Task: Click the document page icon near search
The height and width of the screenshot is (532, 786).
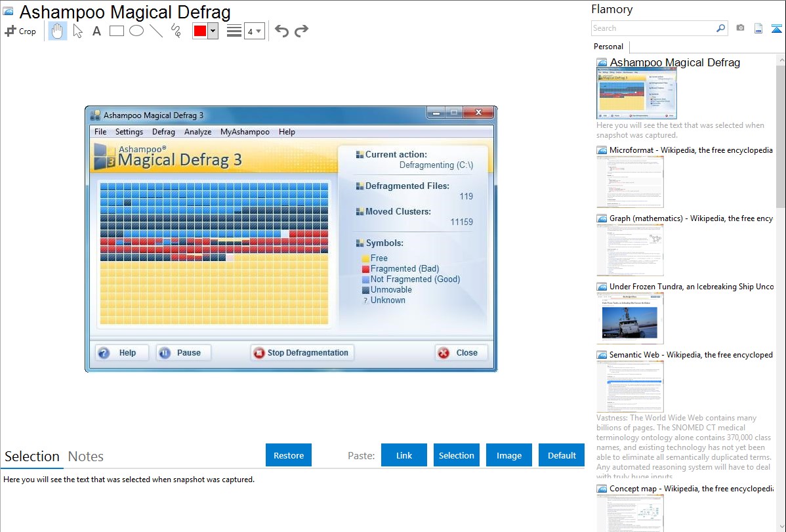Action: pos(758,28)
